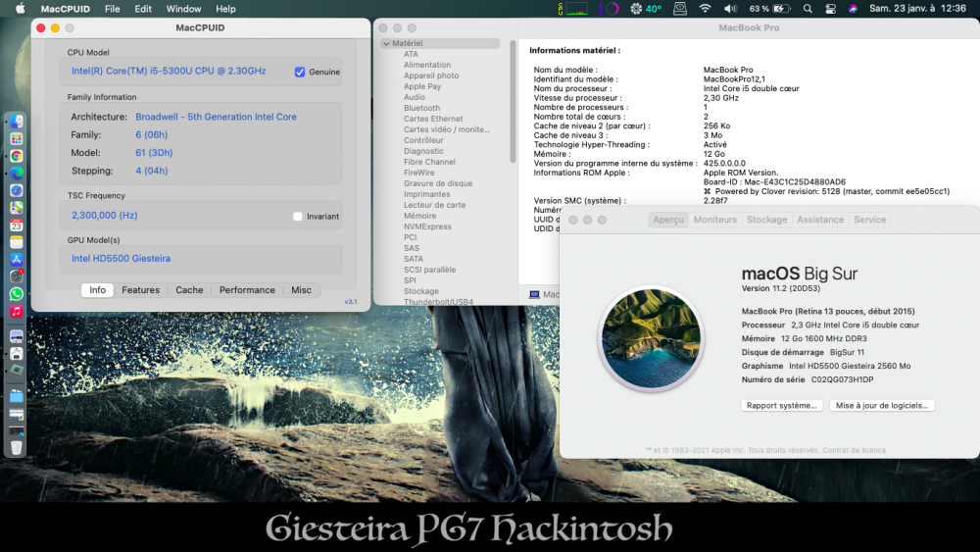Open the Window menu
Image resolution: width=980 pixels, height=552 pixels.
[184, 9]
